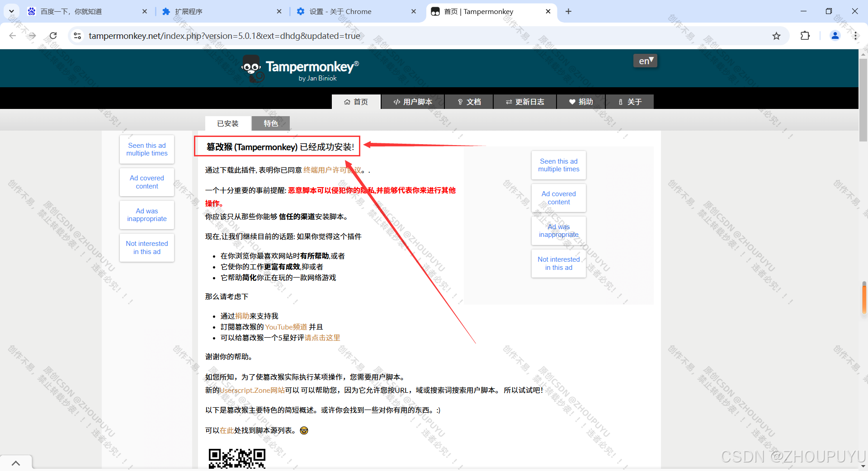Click the 谢谢你的帮助 text
This screenshot has width=868, height=471.
click(x=229, y=357)
